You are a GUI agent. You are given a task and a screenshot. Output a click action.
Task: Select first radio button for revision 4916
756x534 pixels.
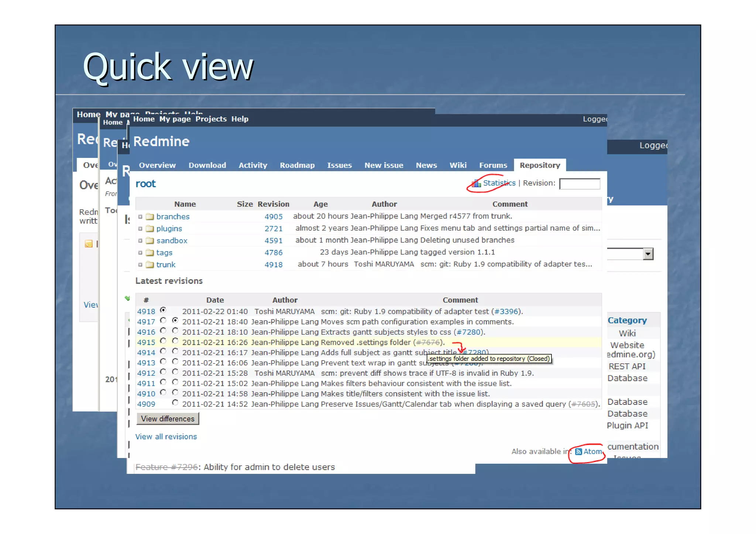163,331
